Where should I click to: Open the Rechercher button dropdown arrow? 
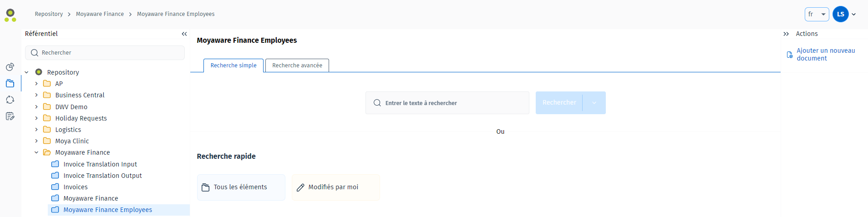[594, 103]
